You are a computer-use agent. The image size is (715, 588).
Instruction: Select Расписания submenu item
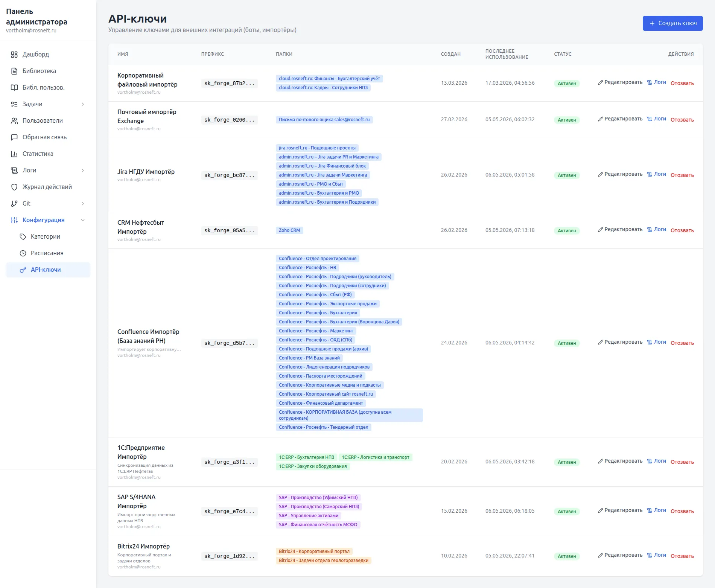(48, 253)
